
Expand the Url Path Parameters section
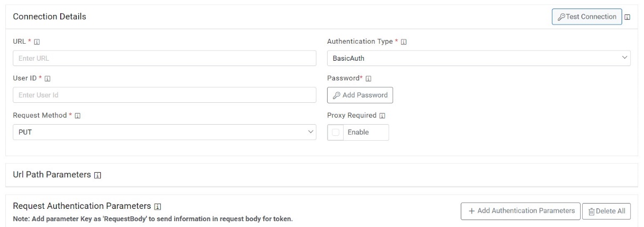coord(51,175)
